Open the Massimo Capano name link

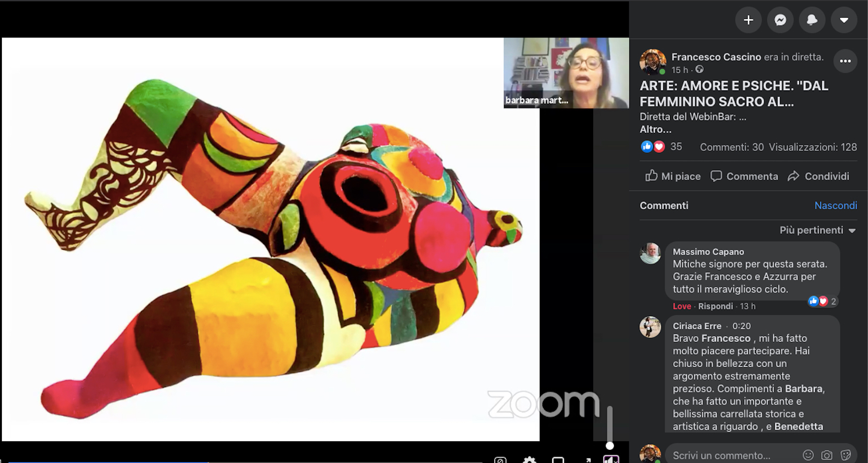point(708,252)
